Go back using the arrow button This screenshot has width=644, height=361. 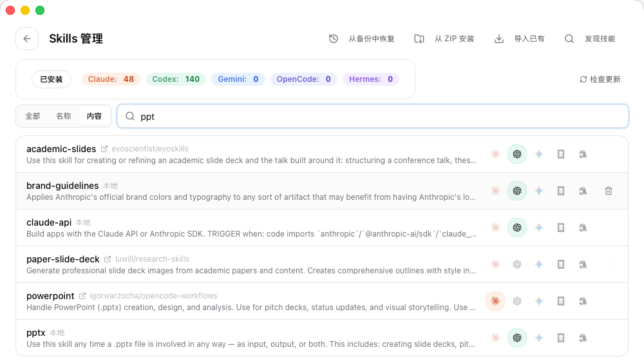[x=27, y=39]
